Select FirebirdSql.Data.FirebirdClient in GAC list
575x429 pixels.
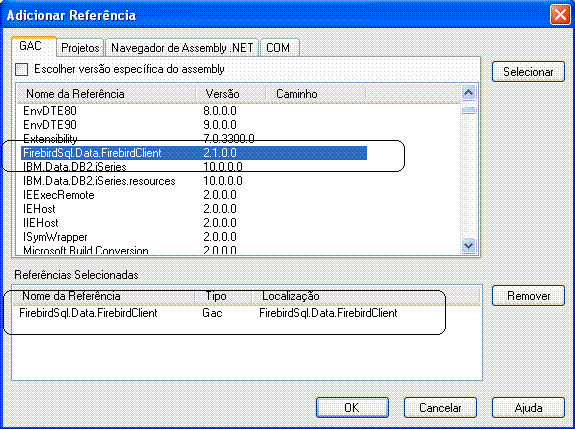point(194,153)
